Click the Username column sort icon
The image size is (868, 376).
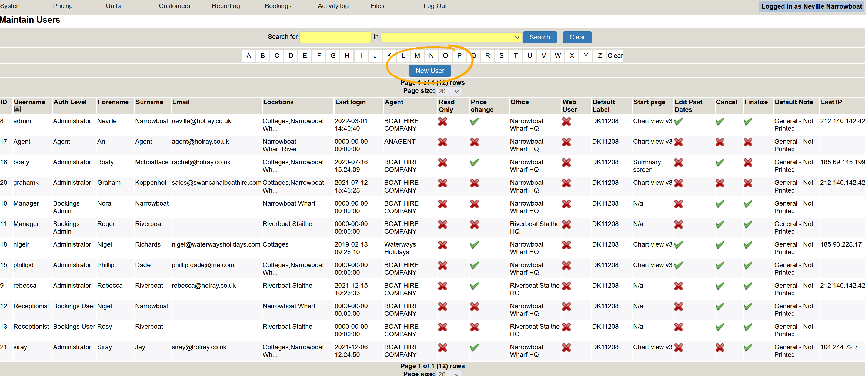tap(17, 109)
